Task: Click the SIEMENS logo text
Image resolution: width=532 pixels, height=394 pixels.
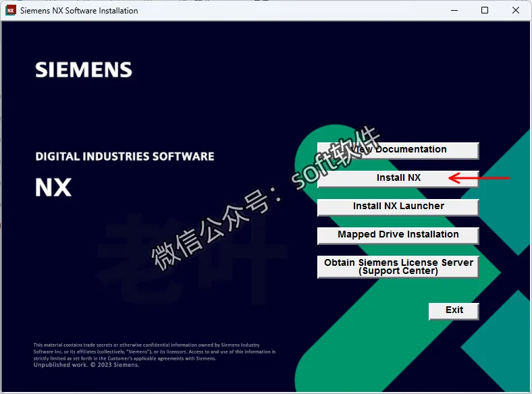Action: 84,70
